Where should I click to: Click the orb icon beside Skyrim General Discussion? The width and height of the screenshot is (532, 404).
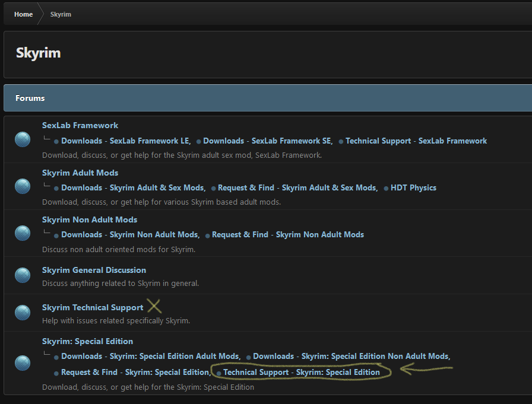tap(23, 275)
